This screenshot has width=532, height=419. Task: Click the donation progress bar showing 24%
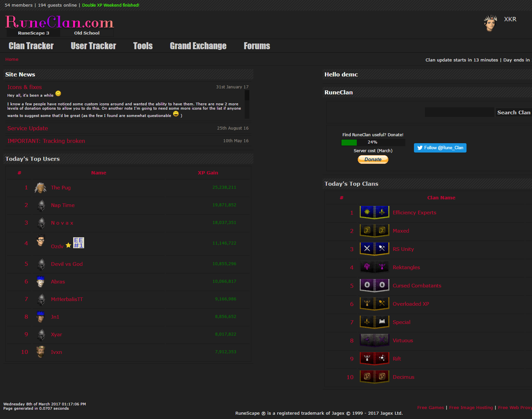[373, 142]
